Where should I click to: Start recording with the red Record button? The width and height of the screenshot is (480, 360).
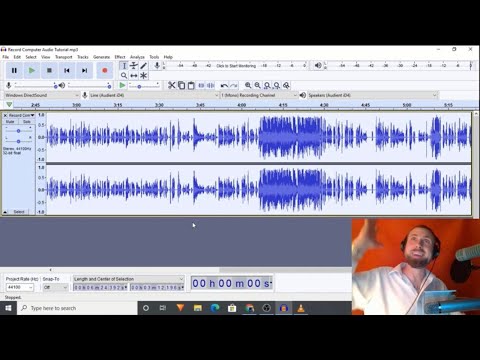(105, 70)
